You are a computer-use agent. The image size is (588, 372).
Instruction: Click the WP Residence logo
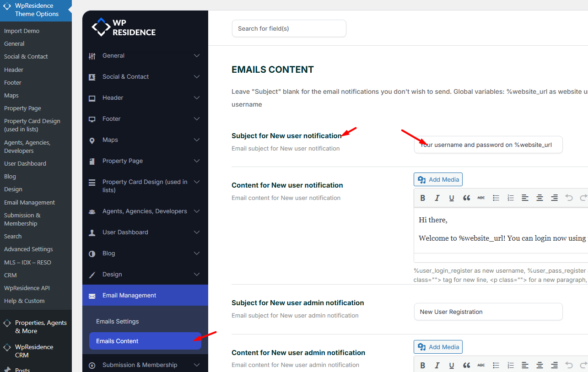(x=124, y=27)
